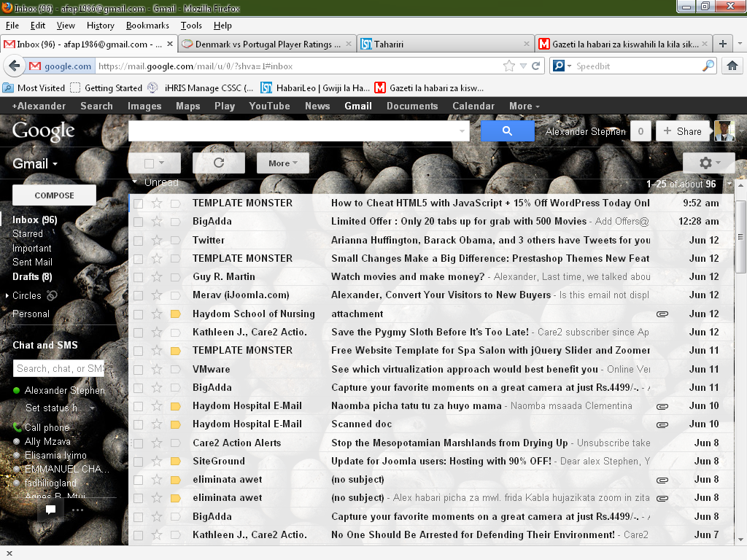This screenshot has height=560, width=747.
Task: Expand the search options arrow in search box
Action: (462, 131)
